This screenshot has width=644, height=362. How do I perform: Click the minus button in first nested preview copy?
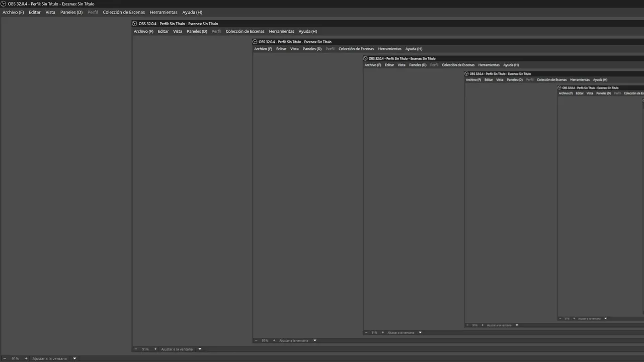pos(135,349)
